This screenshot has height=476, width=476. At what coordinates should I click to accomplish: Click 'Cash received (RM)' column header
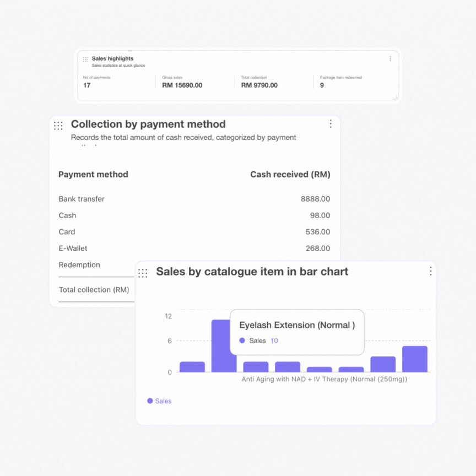click(290, 174)
